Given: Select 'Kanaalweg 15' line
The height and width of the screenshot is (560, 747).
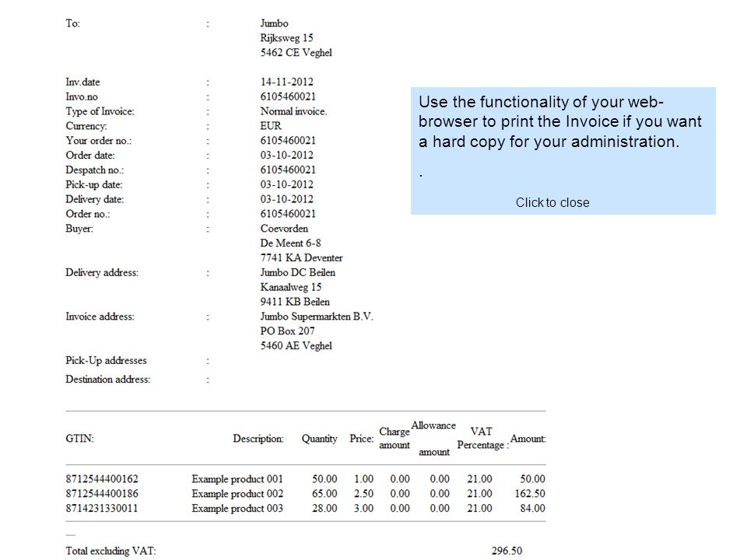Looking at the screenshot, I should pos(290,287).
